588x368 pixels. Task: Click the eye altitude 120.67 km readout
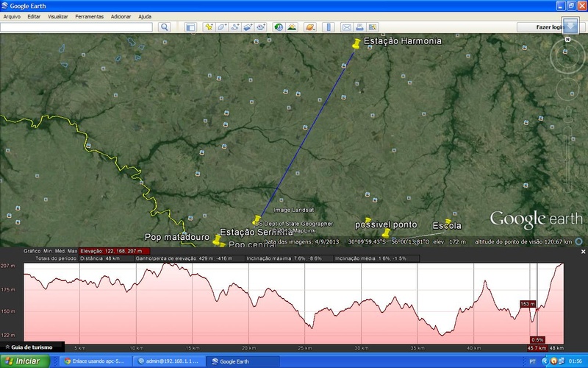pos(523,242)
